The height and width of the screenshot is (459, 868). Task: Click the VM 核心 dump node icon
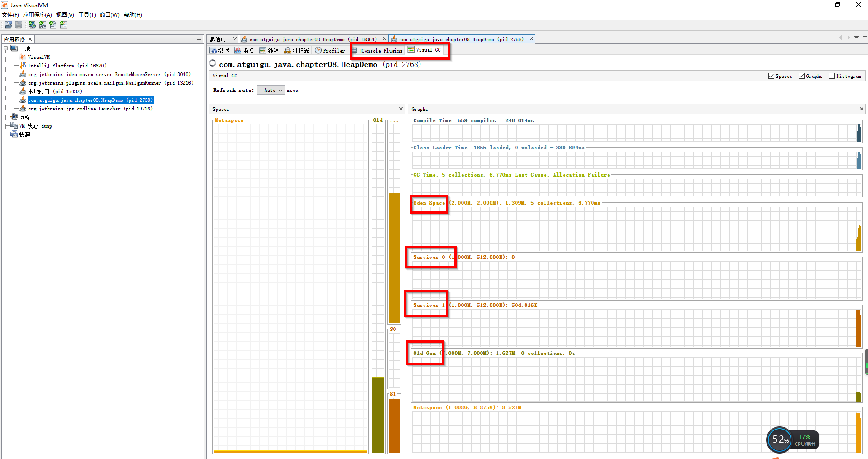[x=14, y=125]
